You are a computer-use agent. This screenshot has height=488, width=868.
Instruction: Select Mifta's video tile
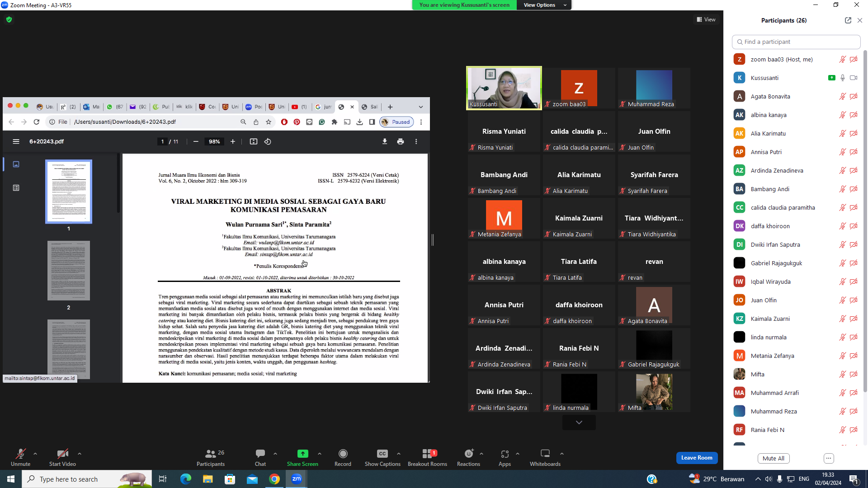(654, 392)
